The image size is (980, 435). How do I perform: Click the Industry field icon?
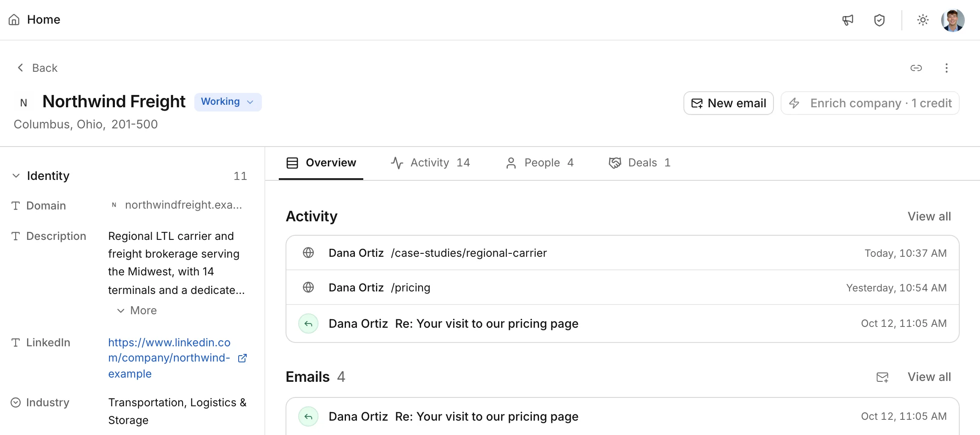pyautogui.click(x=16, y=402)
